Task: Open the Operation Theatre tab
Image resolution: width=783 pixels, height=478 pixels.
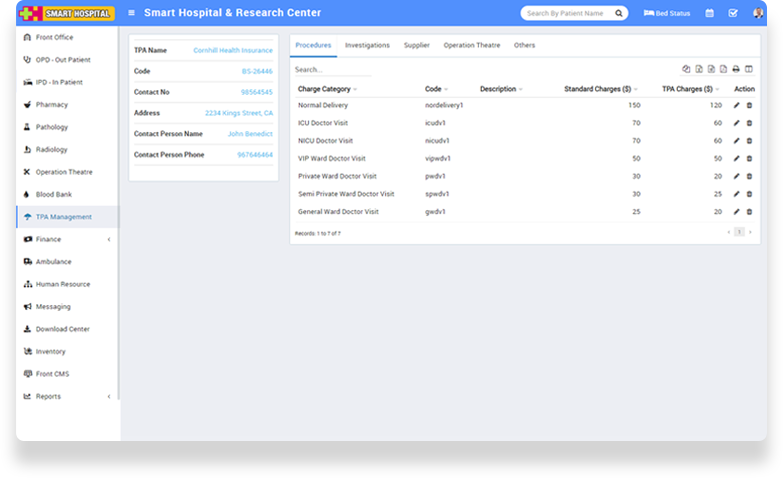Action: [x=472, y=45]
